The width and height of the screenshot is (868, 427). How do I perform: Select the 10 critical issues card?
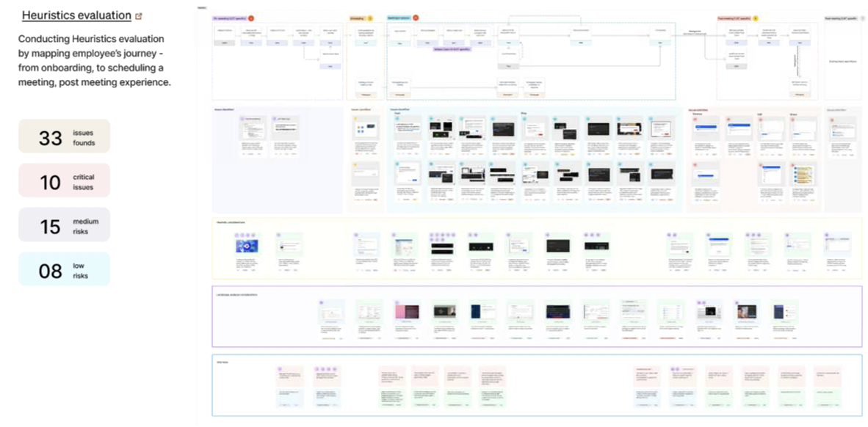tap(64, 181)
